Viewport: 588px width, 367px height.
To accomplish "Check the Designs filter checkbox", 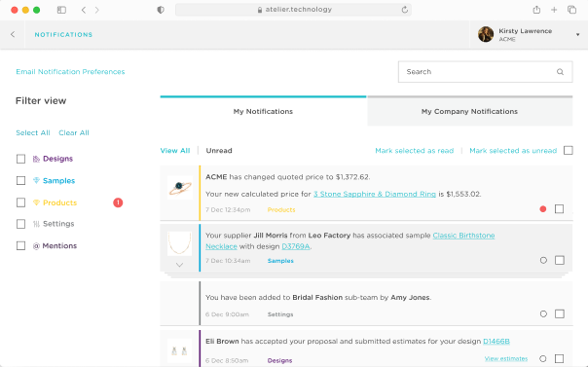I will coord(21,159).
